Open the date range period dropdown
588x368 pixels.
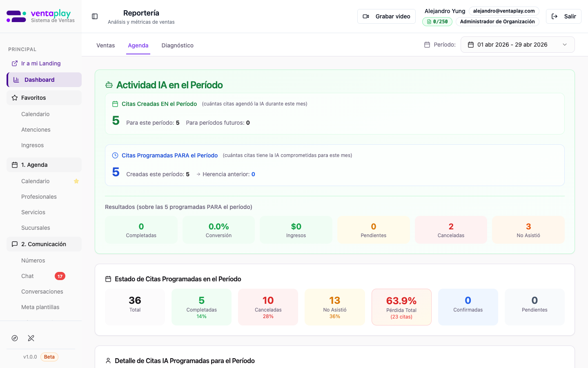517,45
